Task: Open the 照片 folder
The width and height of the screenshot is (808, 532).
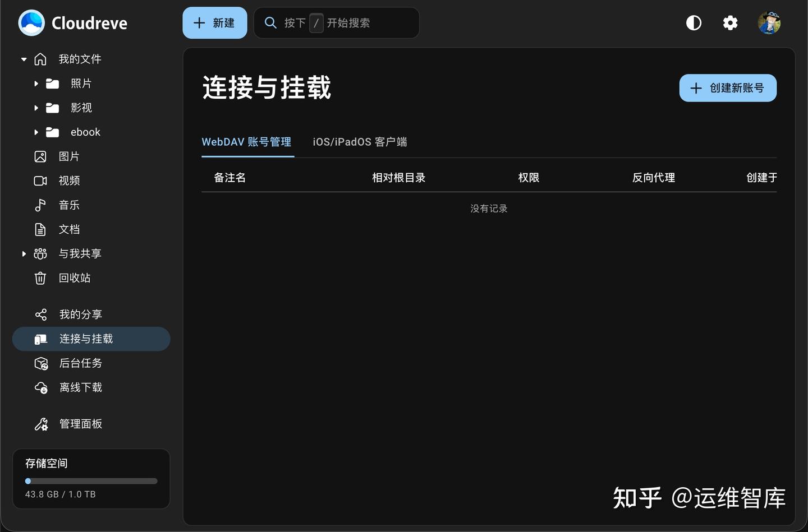Action: tap(81, 84)
